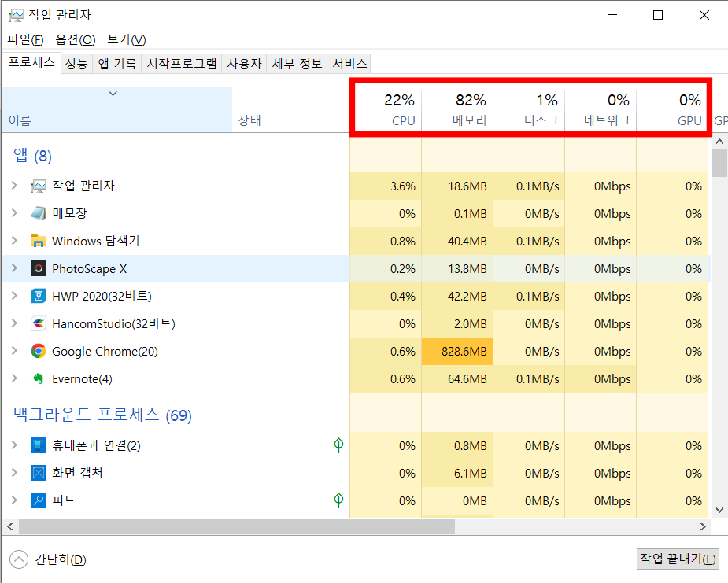Click the 간단히 collapse arrow icon
Image resolution: width=728 pixels, height=583 pixels.
[19, 559]
